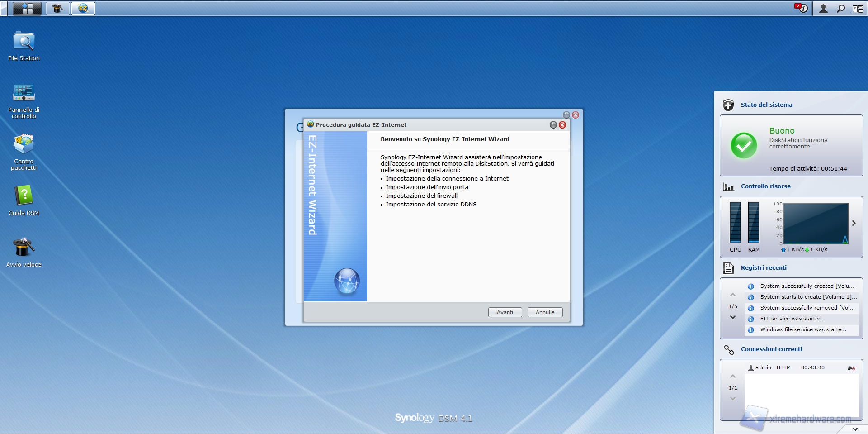Open the user account options icon
Image resolution: width=868 pixels, height=434 pixels.
823,8
